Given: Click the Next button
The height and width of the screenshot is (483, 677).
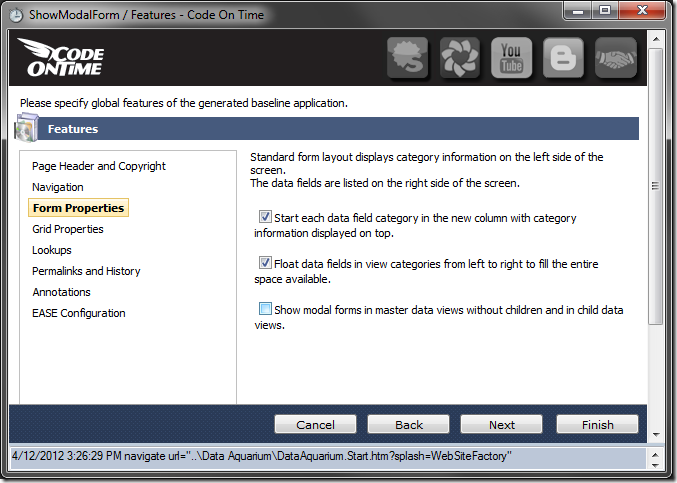Looking at the screenshot, I should [501, 425].
